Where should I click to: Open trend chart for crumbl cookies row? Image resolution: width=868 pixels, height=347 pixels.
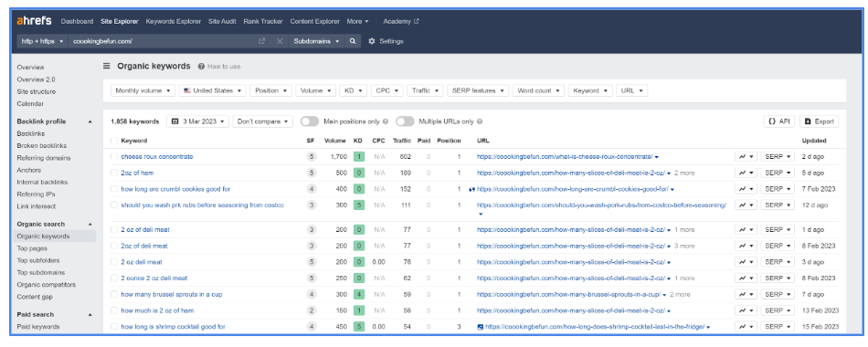pos(746,189)
